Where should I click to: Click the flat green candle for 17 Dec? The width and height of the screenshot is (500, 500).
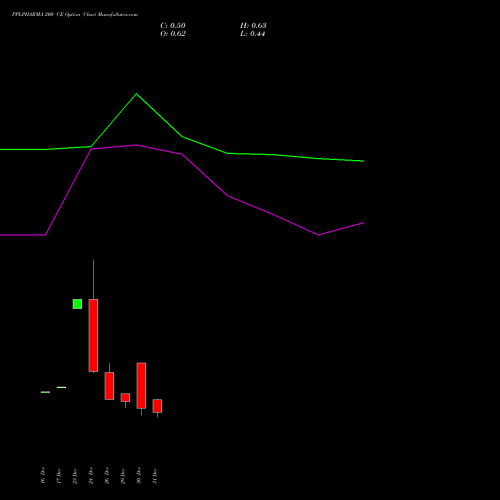click(x=61, y=387)
